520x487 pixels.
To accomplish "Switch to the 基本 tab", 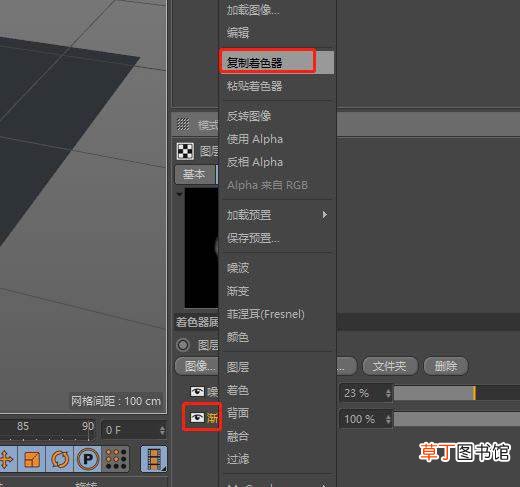I will (195, 174).
